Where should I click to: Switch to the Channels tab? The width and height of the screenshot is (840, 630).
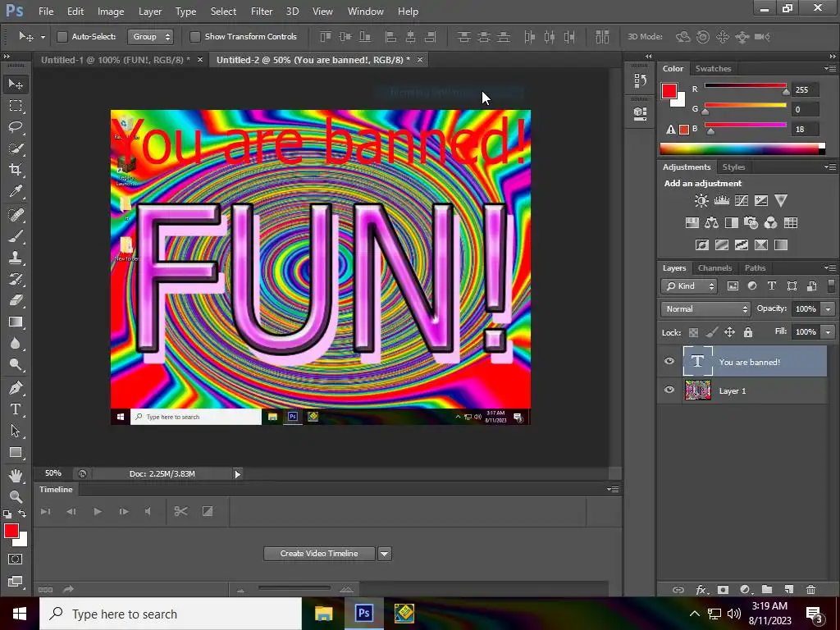[714, 268]
